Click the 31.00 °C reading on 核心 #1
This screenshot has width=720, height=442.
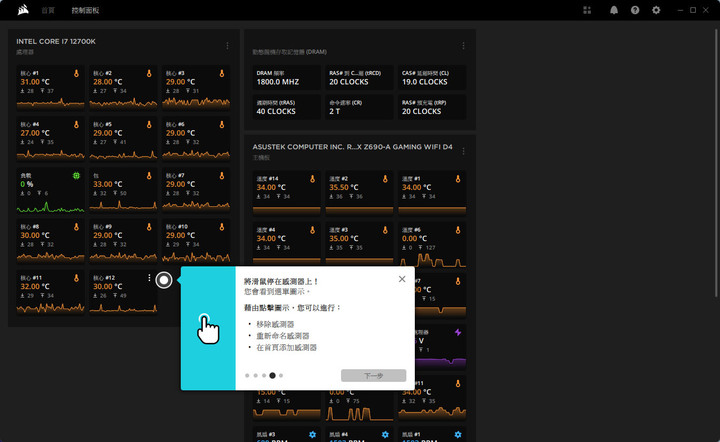coord(35,82)
